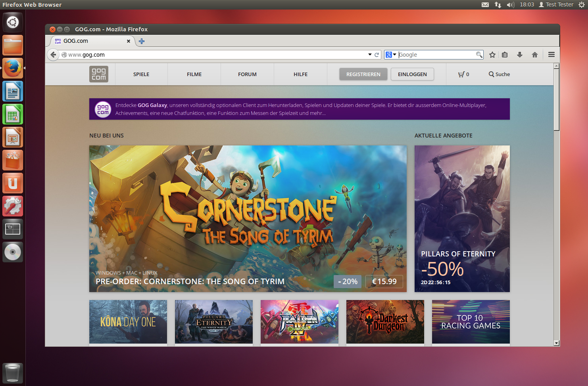Click the AKTUELLE ANGEBOTE heading
This screenshot has height=386, width=588.
coord(444,136)
